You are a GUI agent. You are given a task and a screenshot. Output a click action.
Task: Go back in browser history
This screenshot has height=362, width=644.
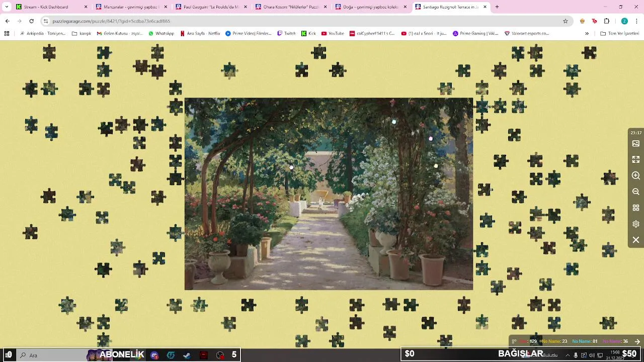(x=7, y=21)
